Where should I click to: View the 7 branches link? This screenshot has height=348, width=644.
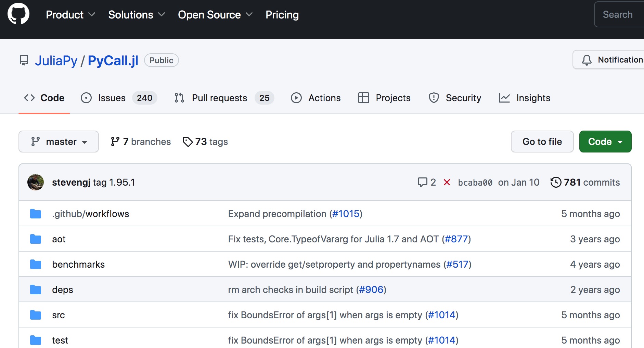pos(141,142)
